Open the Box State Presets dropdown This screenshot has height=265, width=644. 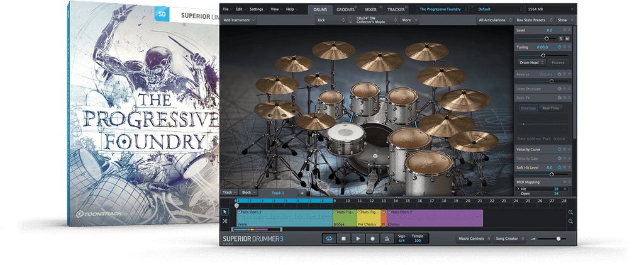click(x=534, y=20)
